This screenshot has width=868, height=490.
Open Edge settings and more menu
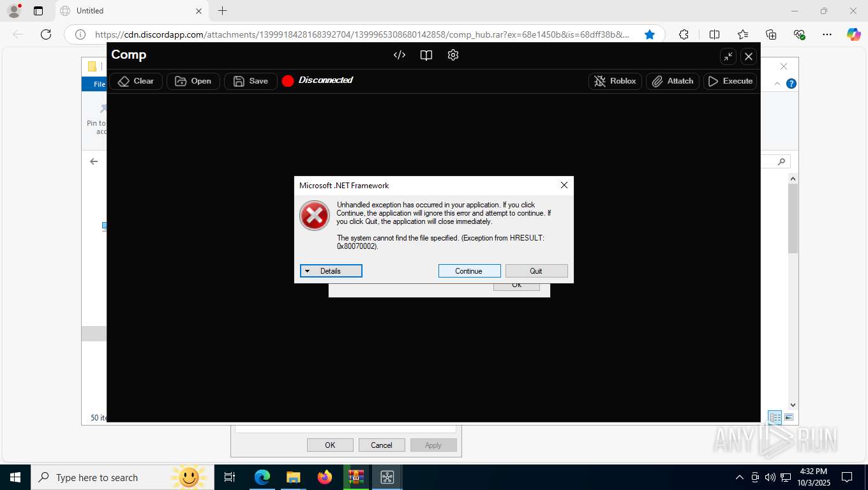827,34
